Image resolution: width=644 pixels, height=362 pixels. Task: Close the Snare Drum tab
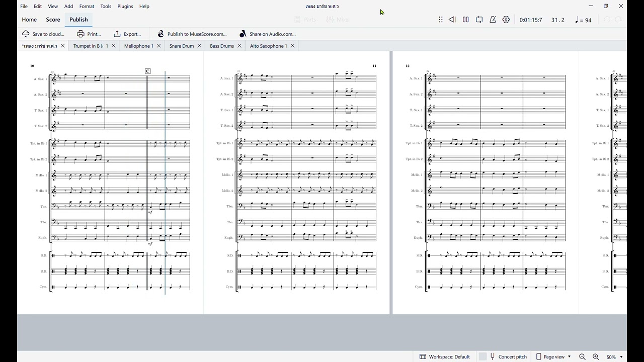(199, 46)
